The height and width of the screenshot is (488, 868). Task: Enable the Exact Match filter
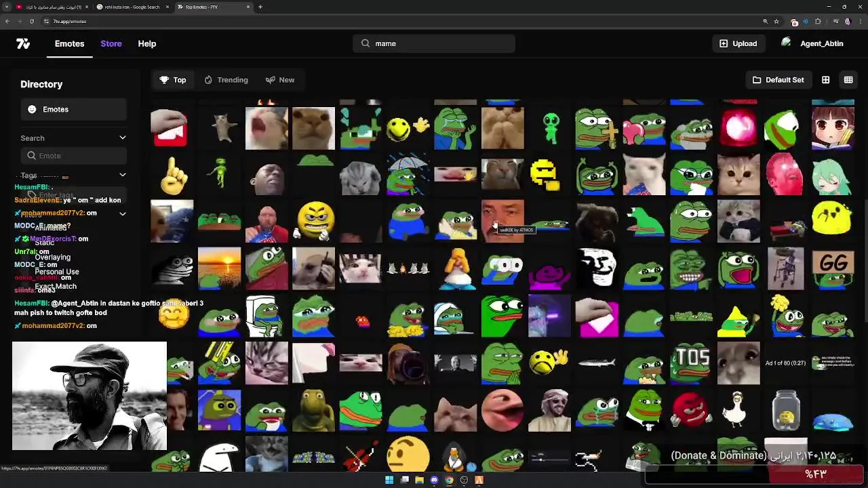click(56, 287)
